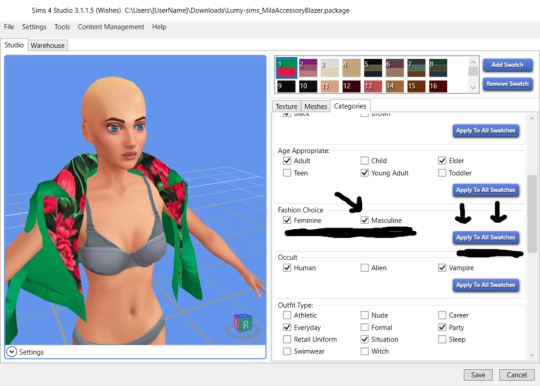Click the swatch list scroll up arrow
Screen dimensions: 540x386
(x=473, y=62)
